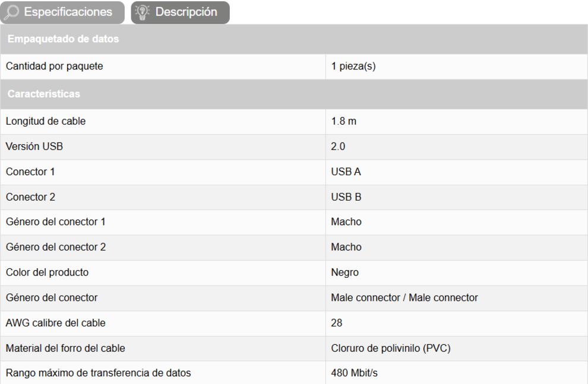Viewport: 588px width, 384px height.
Task: Select the Cloruro de polivinilo (PVC) value
Action: [390, 348]
